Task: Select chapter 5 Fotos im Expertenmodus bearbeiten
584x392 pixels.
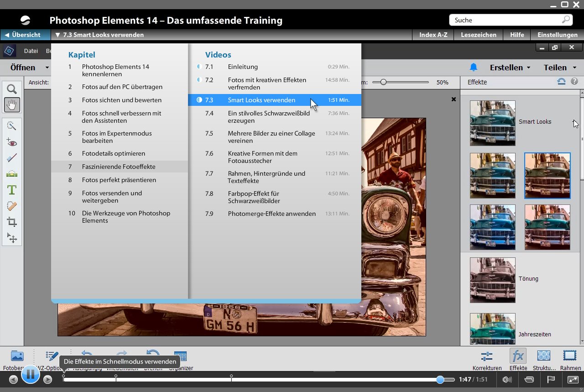Action: coord(120,137)
